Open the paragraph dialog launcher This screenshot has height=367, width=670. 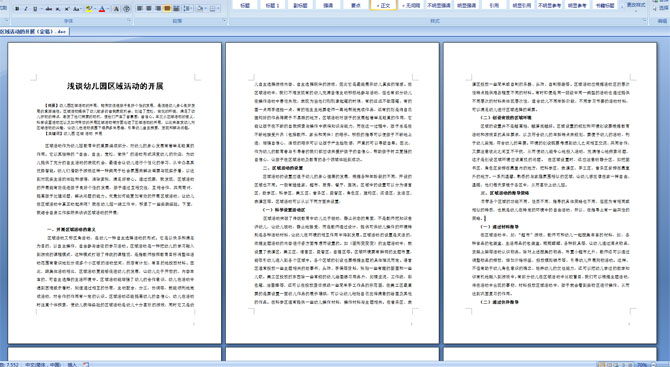pos(224,21)
